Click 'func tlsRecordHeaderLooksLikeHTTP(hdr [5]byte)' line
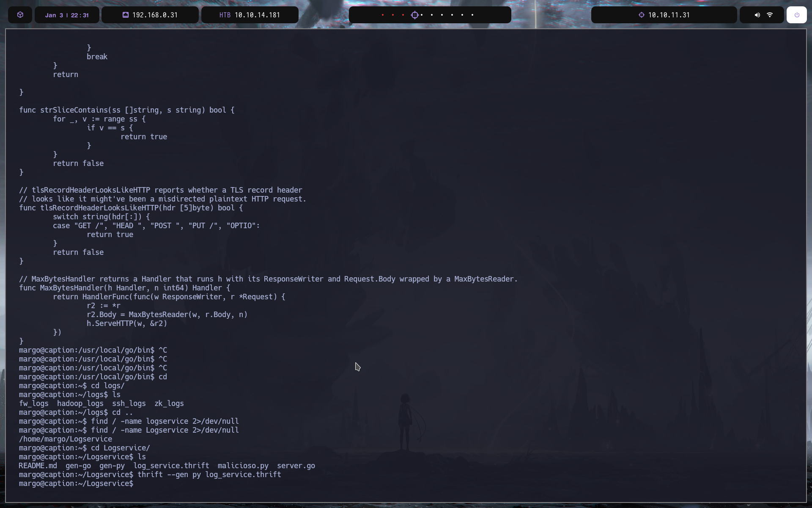The width and height of the screenshot is (812, 508). [x=131, y=208]
